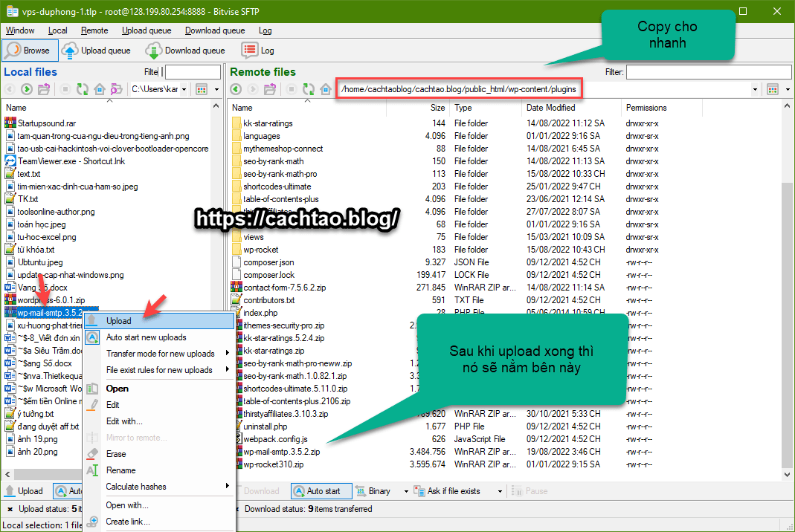Select remote folder wp-rocket
The height and width of the screenshot is (532, 795).
pyautogui.click(x=260, y=250)
